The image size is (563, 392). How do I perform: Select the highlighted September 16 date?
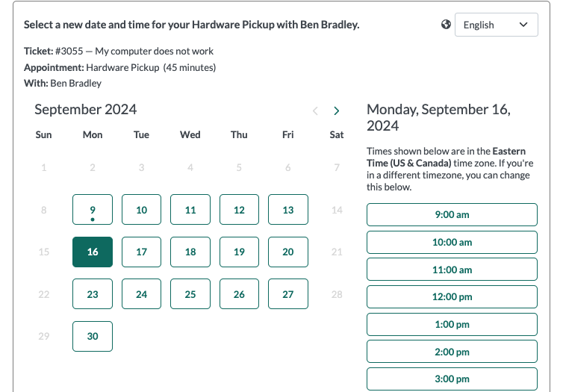coord(93,252)
